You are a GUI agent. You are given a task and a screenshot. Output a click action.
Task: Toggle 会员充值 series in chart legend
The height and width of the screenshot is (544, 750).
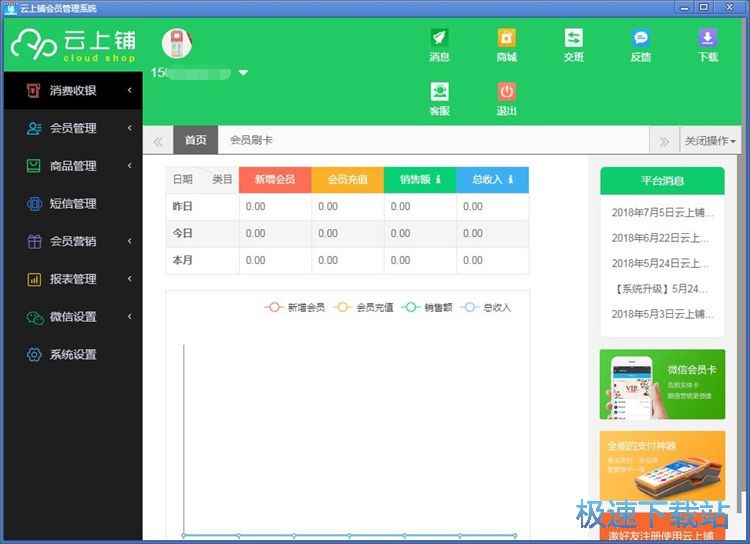tap(364, 307)
